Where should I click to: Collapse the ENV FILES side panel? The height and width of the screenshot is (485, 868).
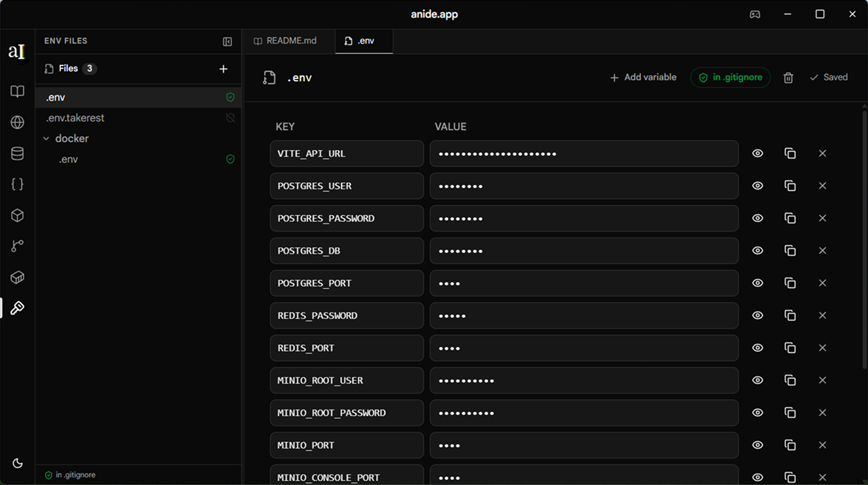[x=227, y=41]
